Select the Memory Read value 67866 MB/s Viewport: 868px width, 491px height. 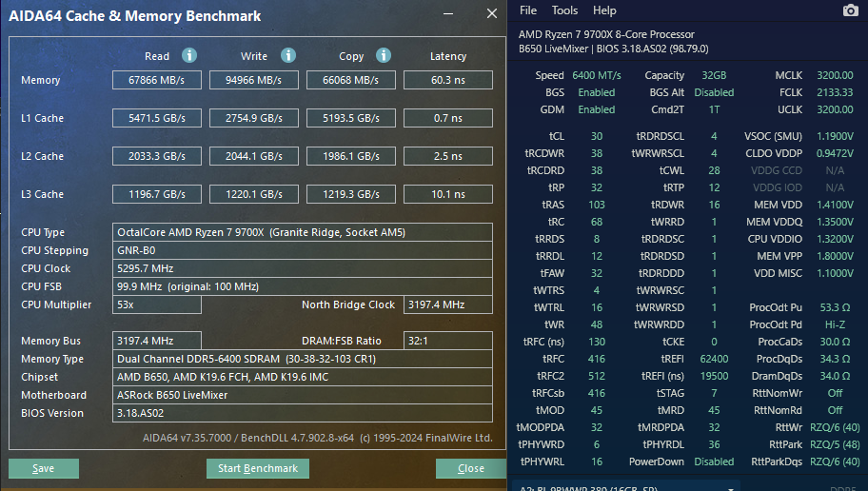point(157,80)
